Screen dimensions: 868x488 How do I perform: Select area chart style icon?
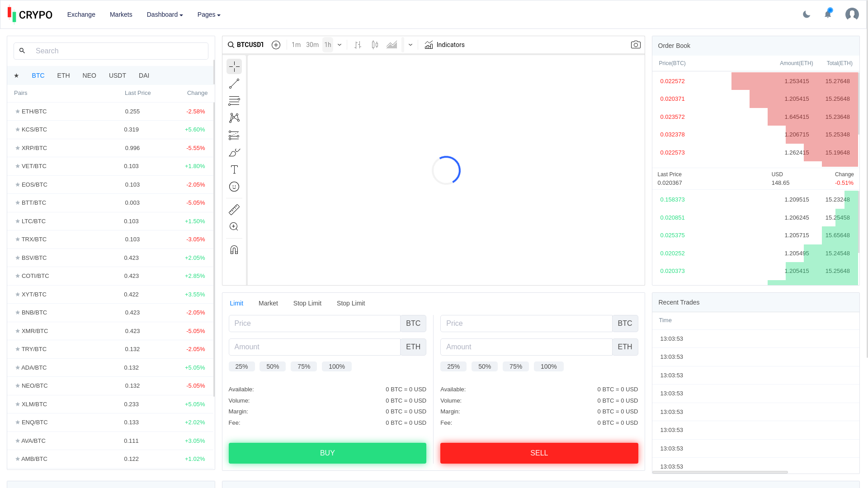(392, 45)
